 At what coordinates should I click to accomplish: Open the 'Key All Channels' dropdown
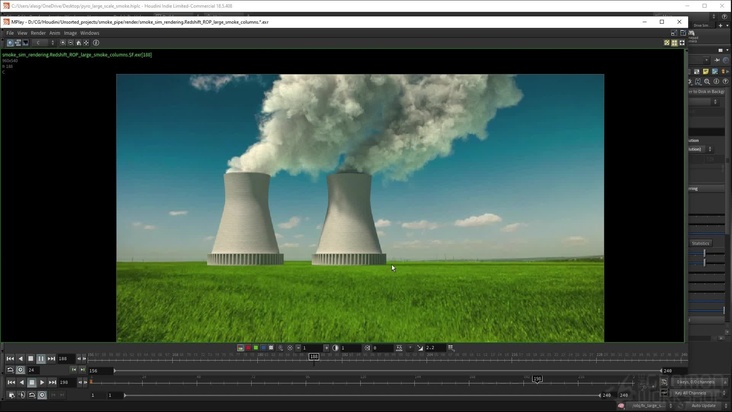(699, 393)
